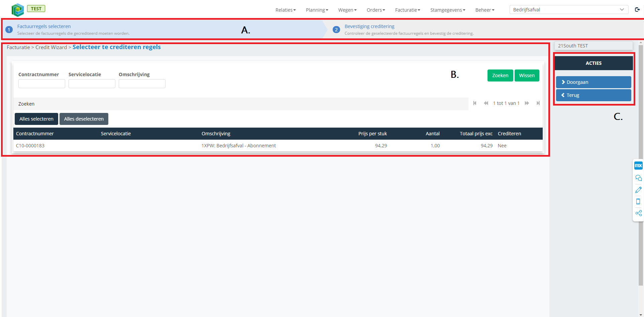
Task: Sort by Contractnummer column header
Action: tap(35, 134)
